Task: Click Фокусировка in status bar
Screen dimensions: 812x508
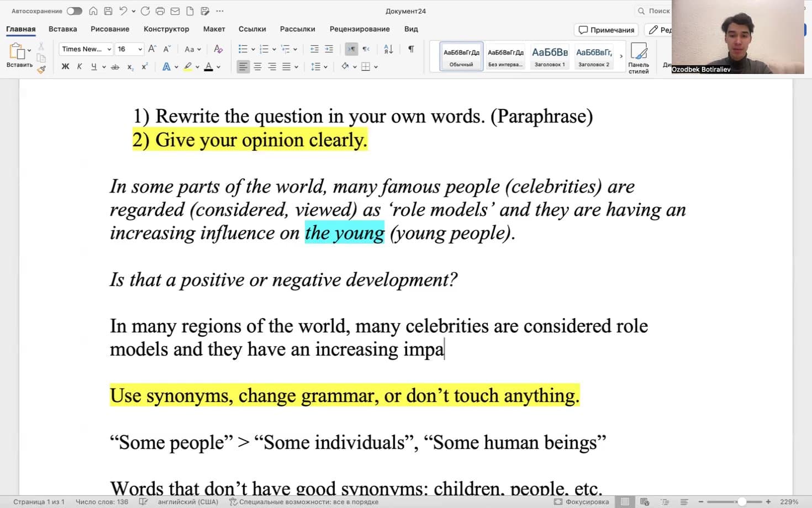Action: [582, 502]
